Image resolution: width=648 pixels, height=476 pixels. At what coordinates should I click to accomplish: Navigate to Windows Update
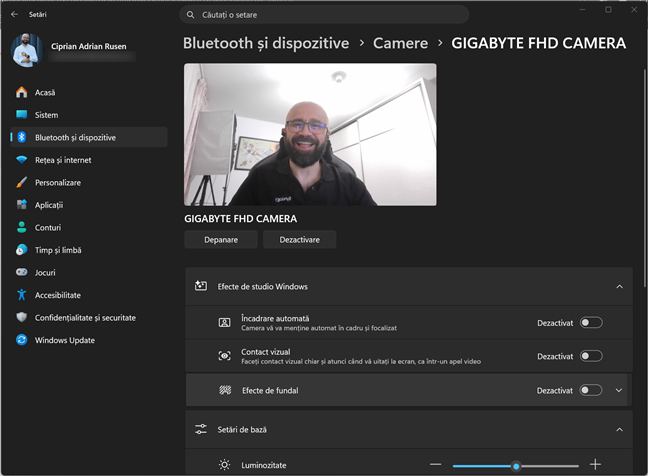[x=89, y=340]
